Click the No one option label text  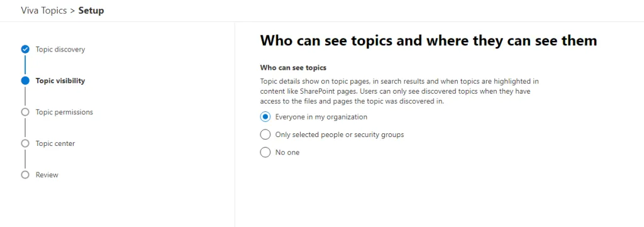click(x=287, y=152)
